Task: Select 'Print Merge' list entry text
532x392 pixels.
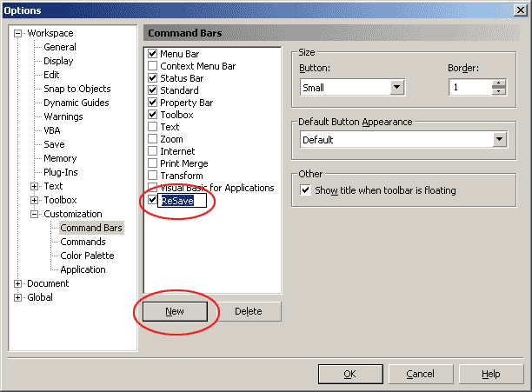Action: pos(184,163)
